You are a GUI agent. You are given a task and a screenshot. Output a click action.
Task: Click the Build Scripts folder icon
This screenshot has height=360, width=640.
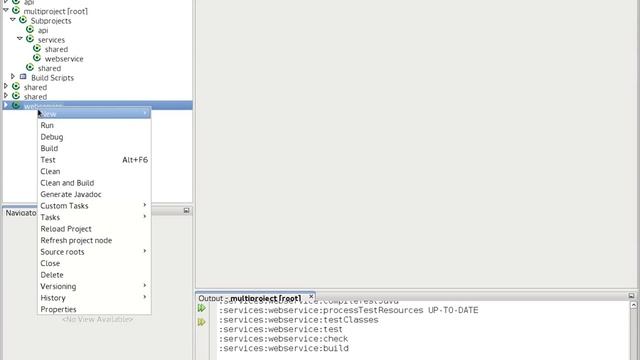tap(23, 76)
